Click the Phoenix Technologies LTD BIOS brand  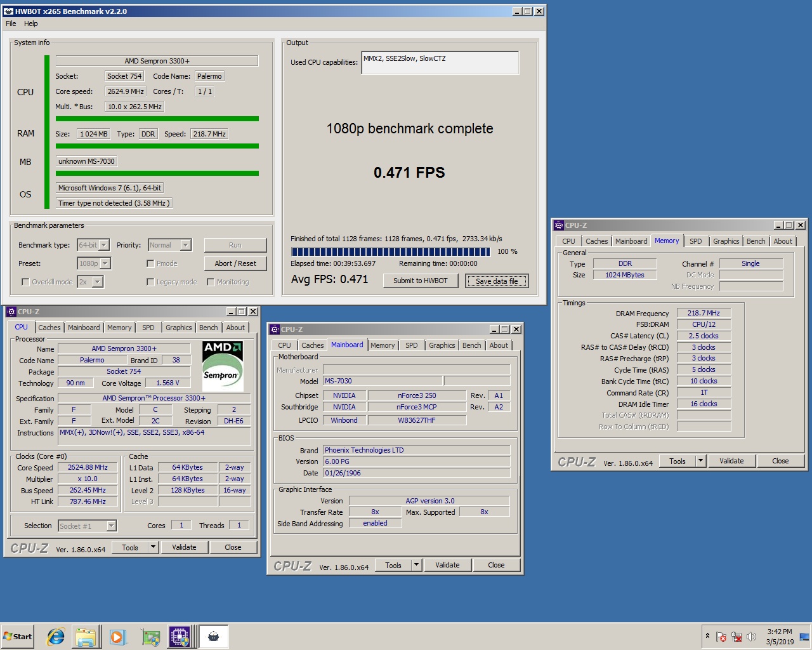click(x=416, y=450)
